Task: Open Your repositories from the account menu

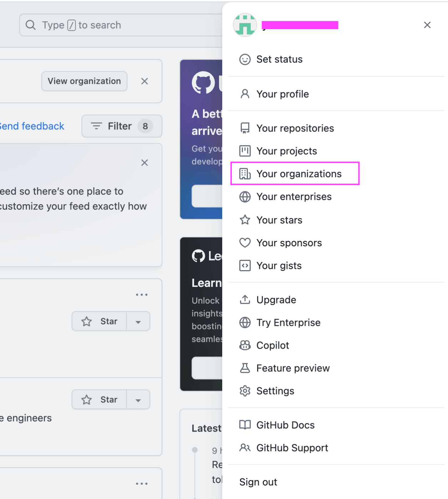Action: click(295, 128)
